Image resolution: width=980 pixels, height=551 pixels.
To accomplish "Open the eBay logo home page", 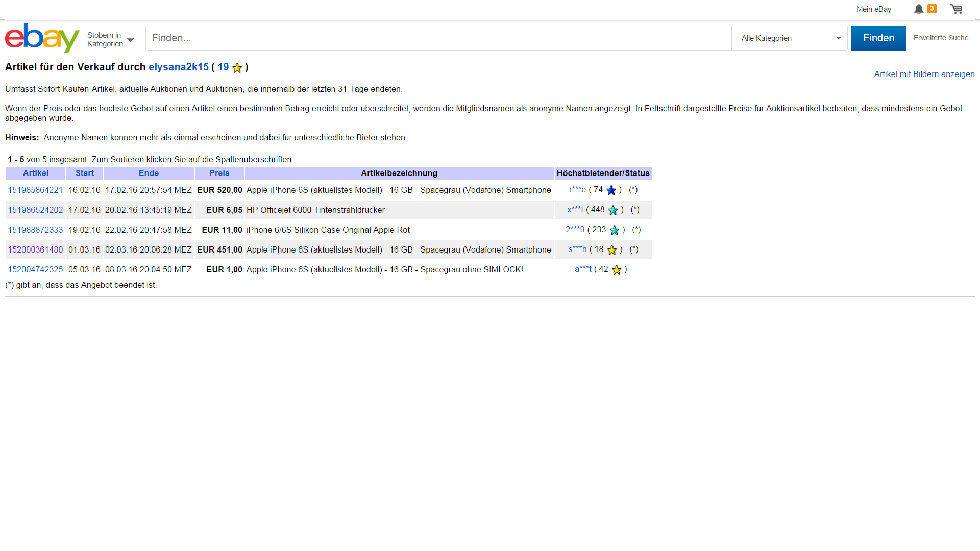I will click(x=42, y=38).
